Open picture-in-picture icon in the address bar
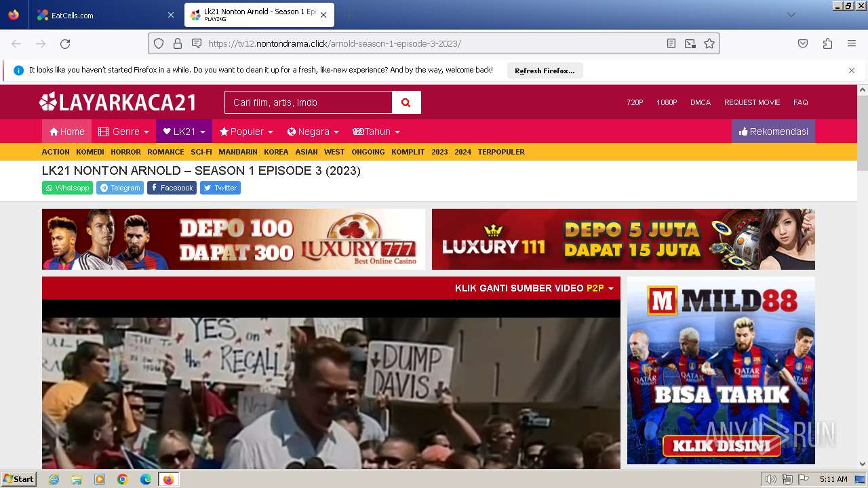This screenshot has height=488, width=868. (x=690, y=43)
